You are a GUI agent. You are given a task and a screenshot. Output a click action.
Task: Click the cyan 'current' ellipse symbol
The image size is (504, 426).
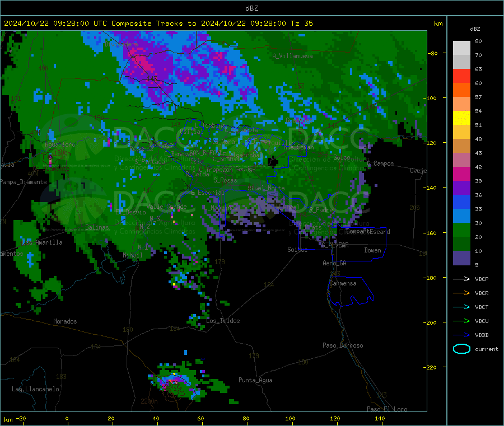click(x=461, y=349)
